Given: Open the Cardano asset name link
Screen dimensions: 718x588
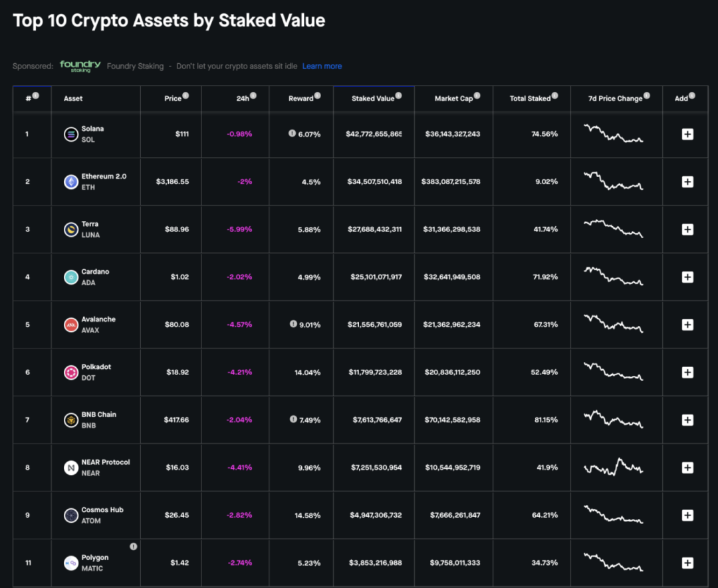Looking at the screenshot, I should click(95, 272).
